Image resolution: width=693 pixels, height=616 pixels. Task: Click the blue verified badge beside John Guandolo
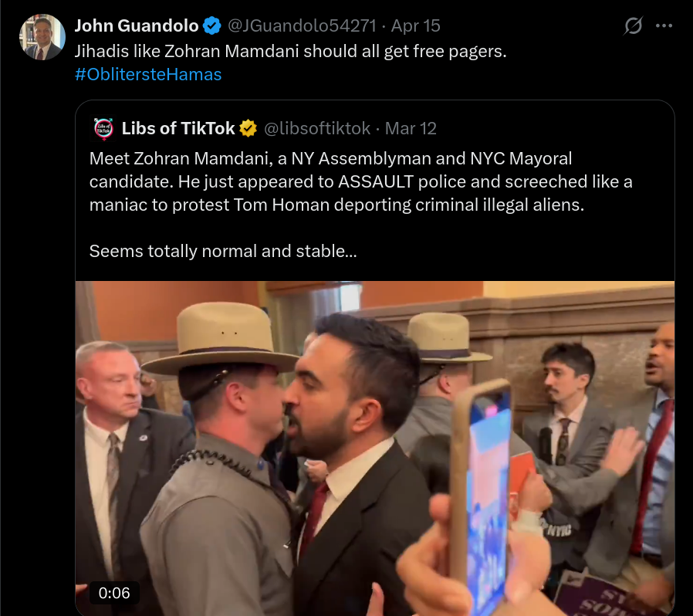pos(211,25)
